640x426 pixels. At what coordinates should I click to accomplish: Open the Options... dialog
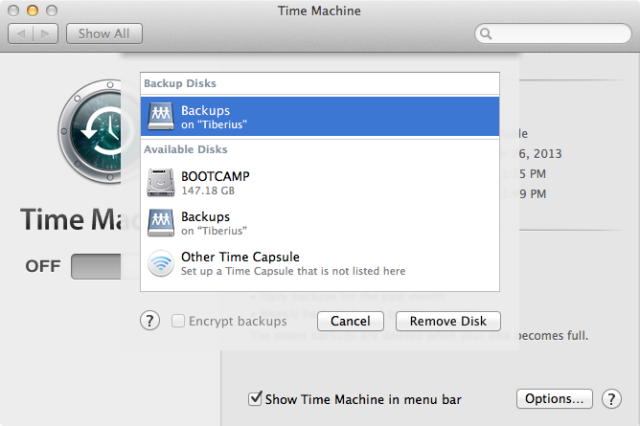click(x=554, y=399)
